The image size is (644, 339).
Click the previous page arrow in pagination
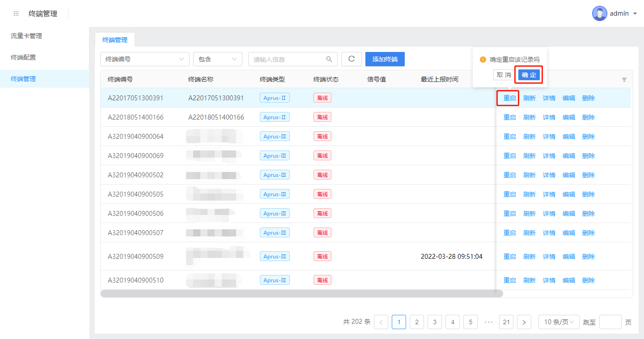(x=381, y=322)
